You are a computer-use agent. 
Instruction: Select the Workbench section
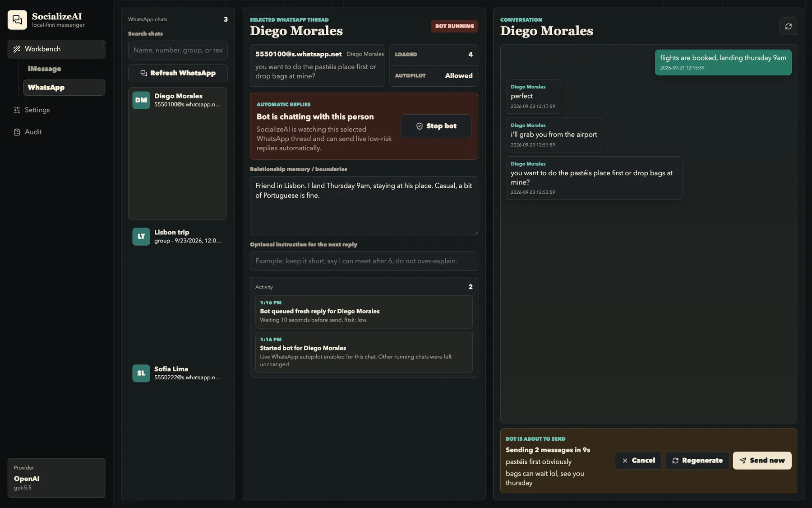pyautogui.click(x=56, y=49)
